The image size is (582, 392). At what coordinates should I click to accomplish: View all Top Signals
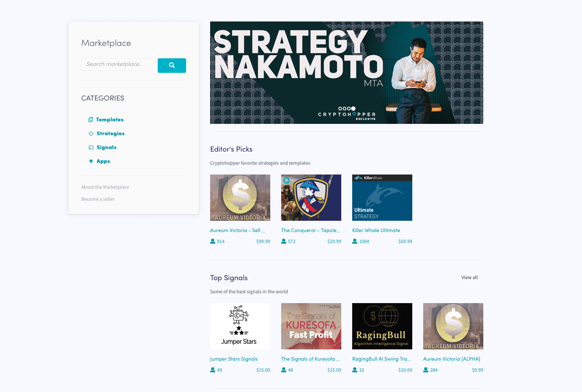click(x=469, y=277)
